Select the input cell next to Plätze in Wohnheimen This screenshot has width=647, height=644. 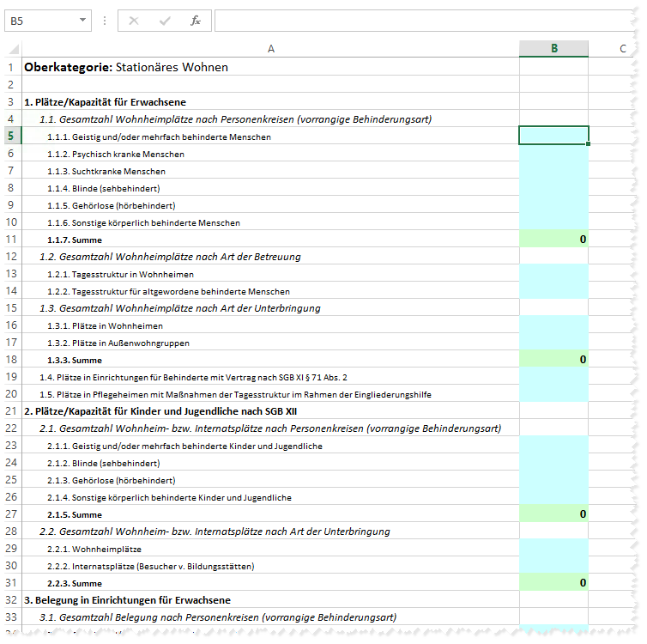point(553,325)
